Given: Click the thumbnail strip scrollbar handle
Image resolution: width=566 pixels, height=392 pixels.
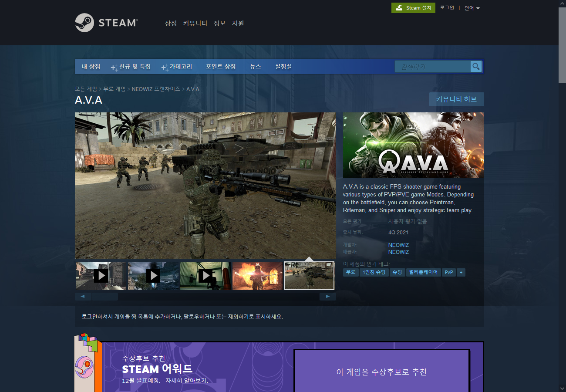Looking at the screenshot, I should coord(104,297).
